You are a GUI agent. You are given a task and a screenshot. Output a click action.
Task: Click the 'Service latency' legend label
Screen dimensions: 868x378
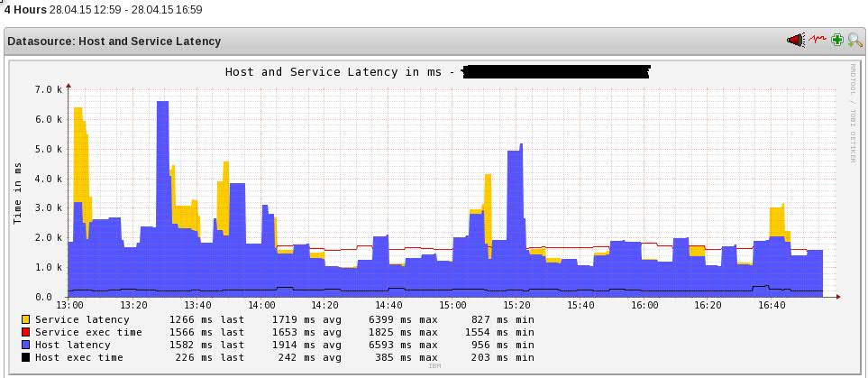(81, 319)
